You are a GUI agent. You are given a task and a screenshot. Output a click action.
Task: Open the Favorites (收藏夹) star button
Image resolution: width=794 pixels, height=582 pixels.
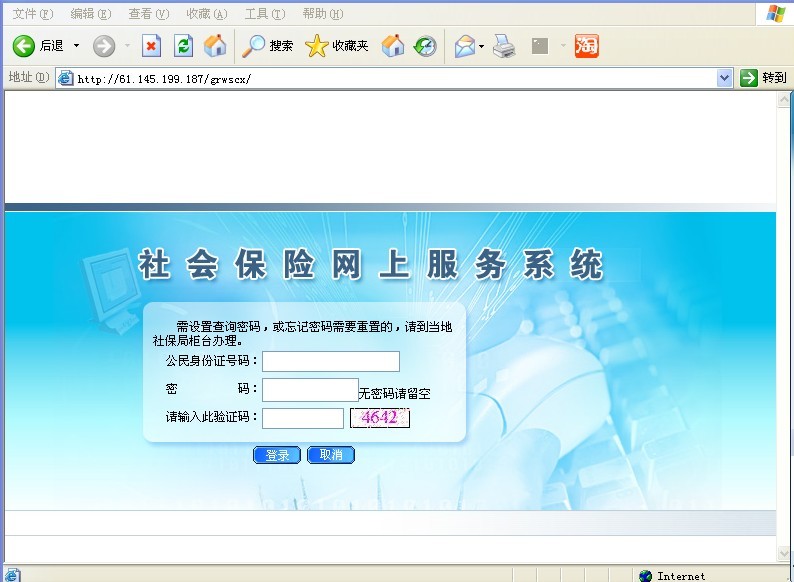[336, 46]
